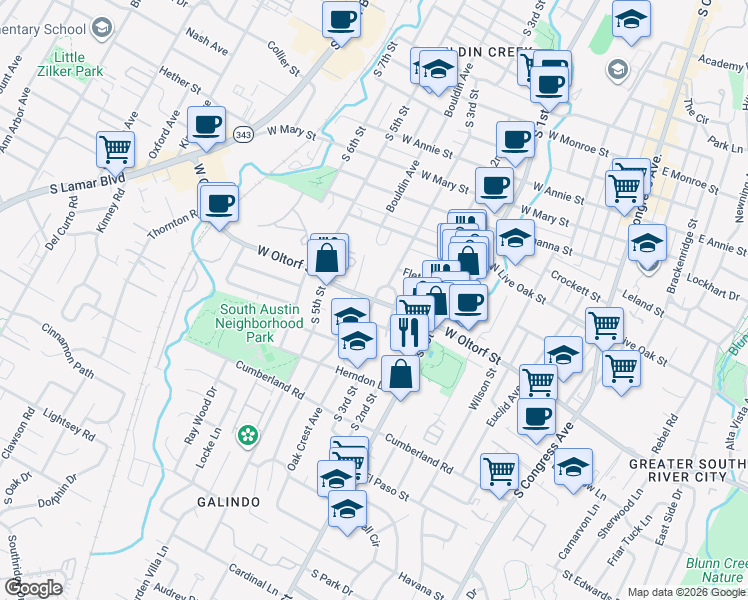Click the Lightsey Rd street label
The width and height of the screenshot is (748, 600).
click(69, 424)
